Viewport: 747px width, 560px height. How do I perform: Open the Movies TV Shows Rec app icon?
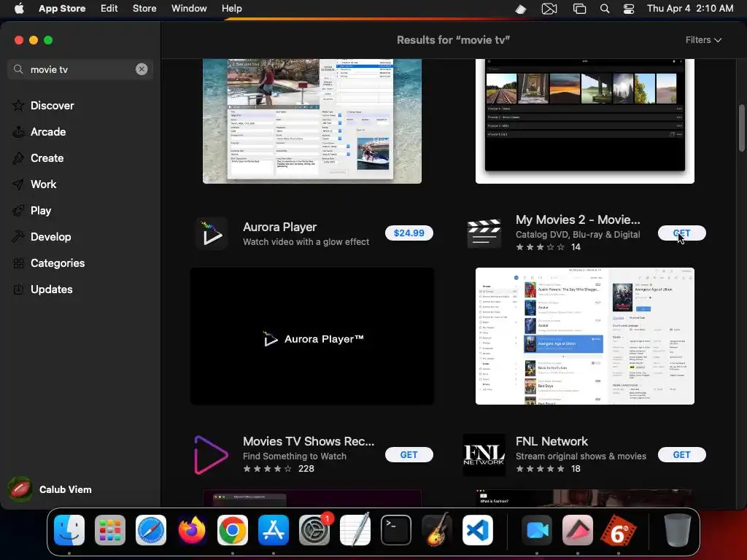tap(211, 455)
